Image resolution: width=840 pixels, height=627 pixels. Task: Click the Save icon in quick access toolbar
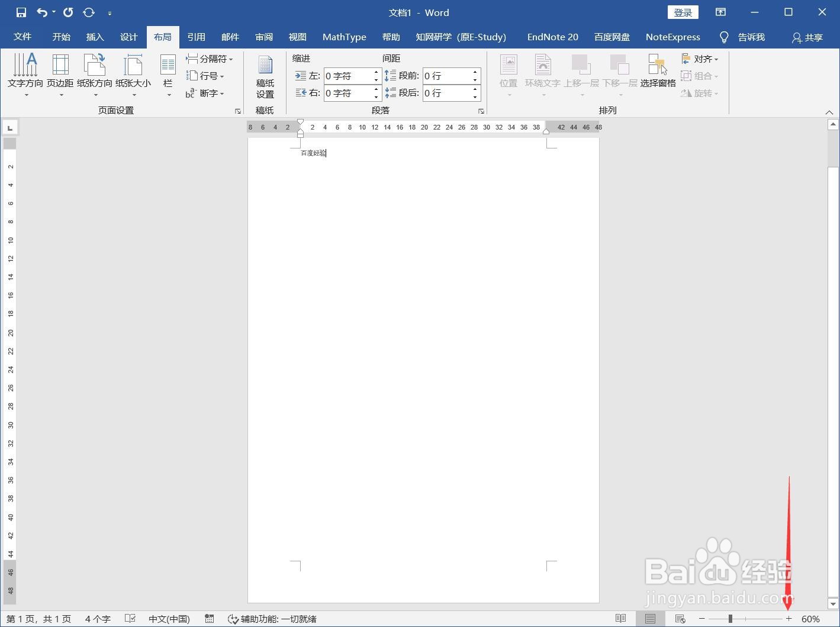21,12
